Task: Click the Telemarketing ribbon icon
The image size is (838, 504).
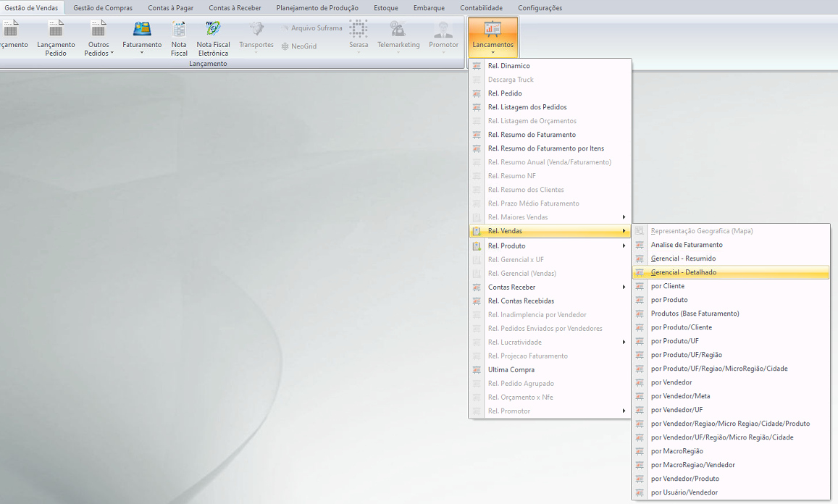Action: coord(398,30)
